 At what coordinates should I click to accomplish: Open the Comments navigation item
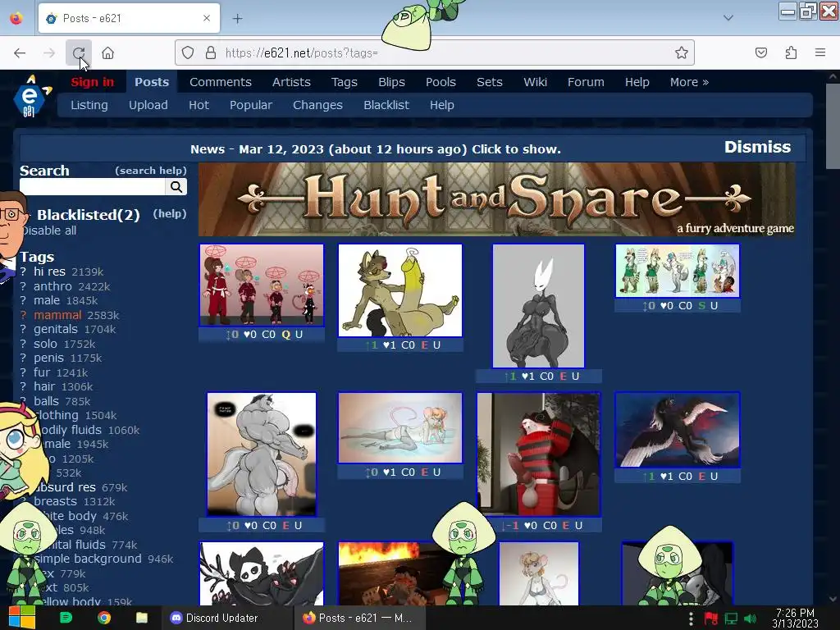click(x=220, y=82)
